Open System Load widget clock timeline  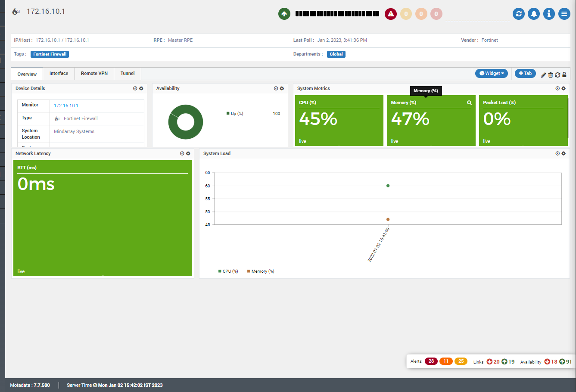(557, 153)
